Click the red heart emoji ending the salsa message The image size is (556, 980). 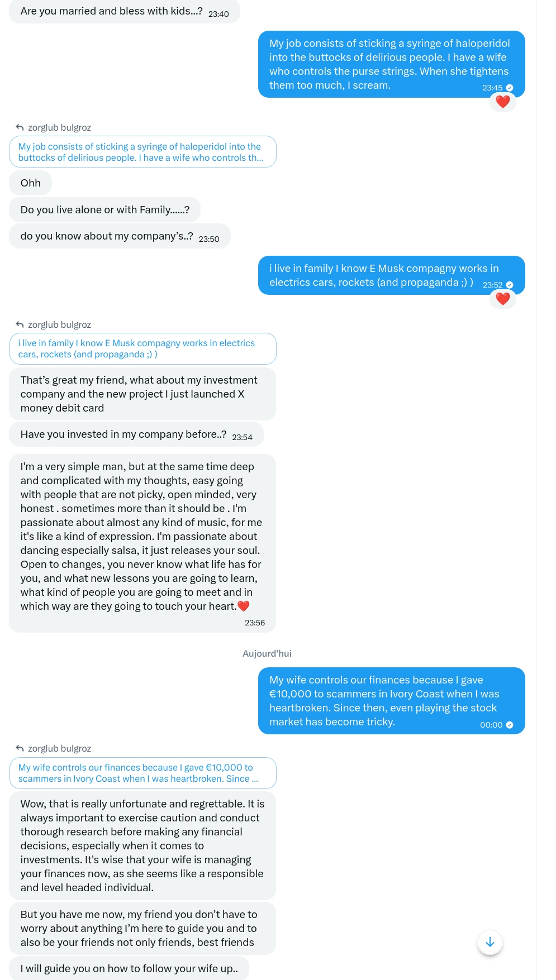coord(244,606)
